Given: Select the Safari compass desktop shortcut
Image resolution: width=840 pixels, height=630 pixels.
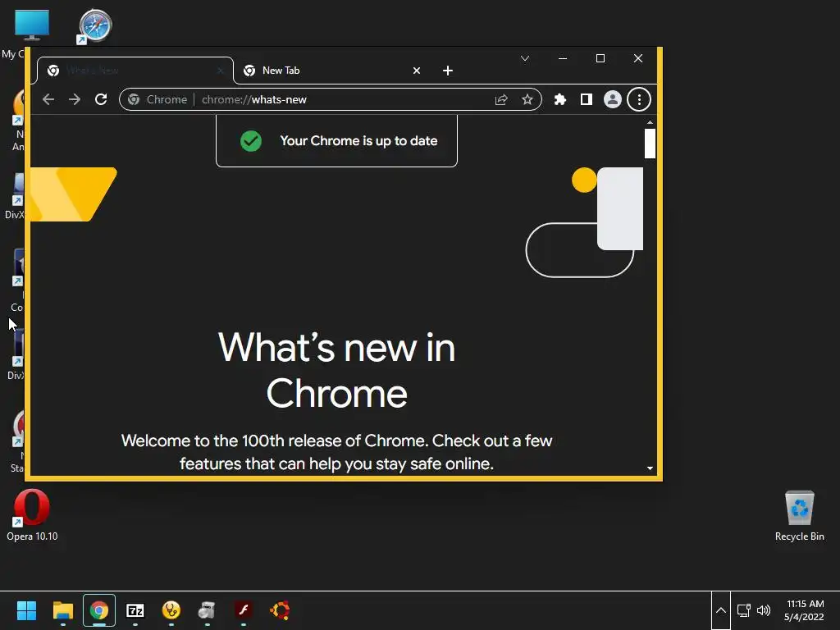Looking at the screenshot, I should (95, 25).
